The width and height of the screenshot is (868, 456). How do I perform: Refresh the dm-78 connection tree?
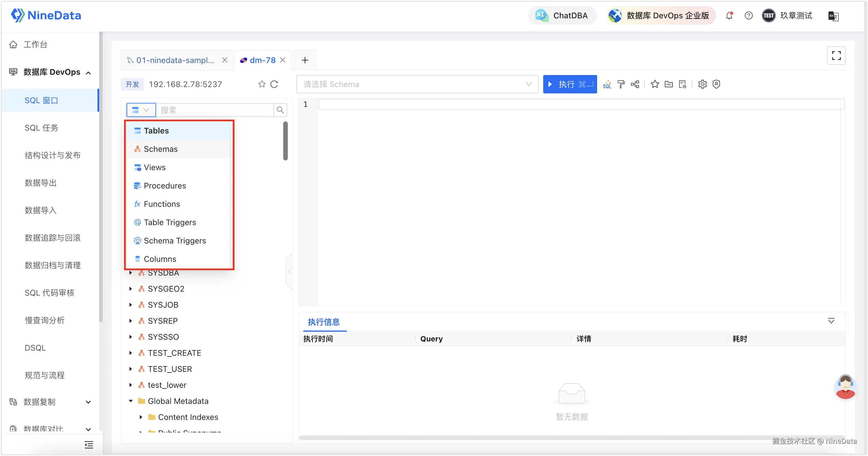[274, 84]
